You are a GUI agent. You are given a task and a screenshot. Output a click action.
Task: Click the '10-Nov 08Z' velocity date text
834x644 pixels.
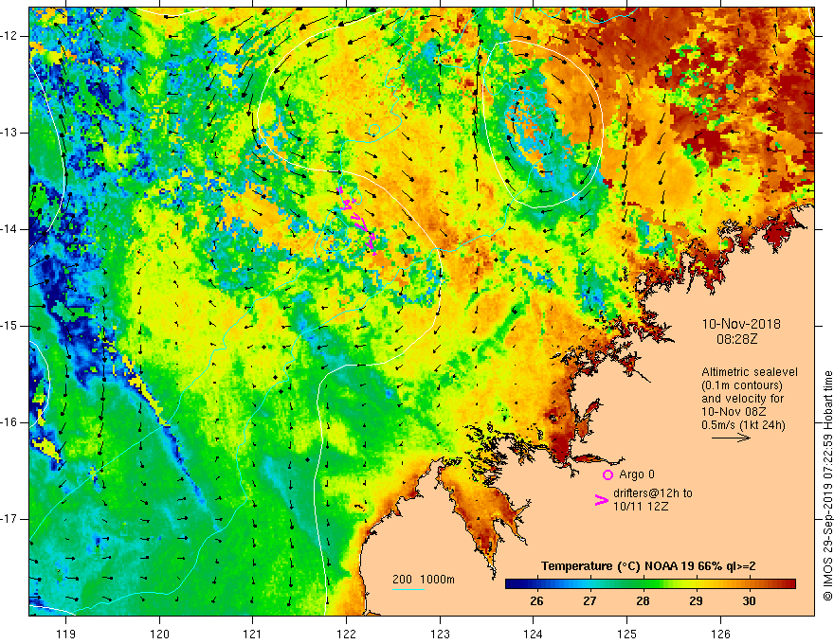click(735, 412)
